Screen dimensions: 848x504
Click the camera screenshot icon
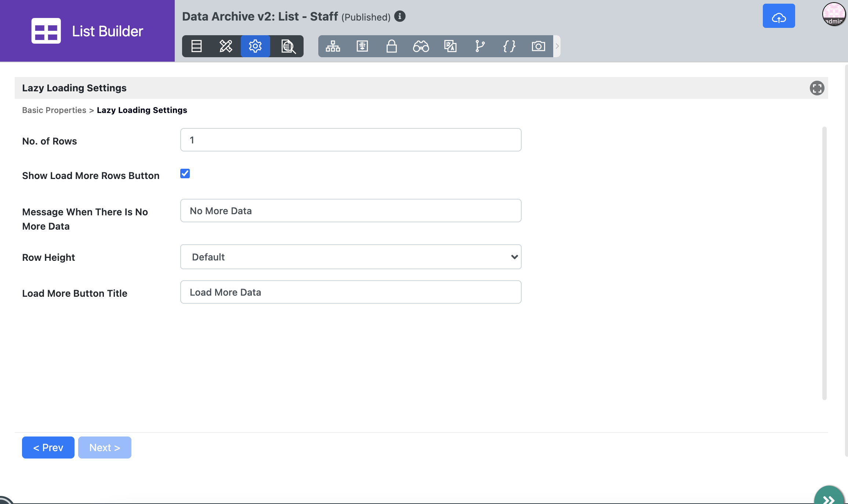click(x=539, y=46)
